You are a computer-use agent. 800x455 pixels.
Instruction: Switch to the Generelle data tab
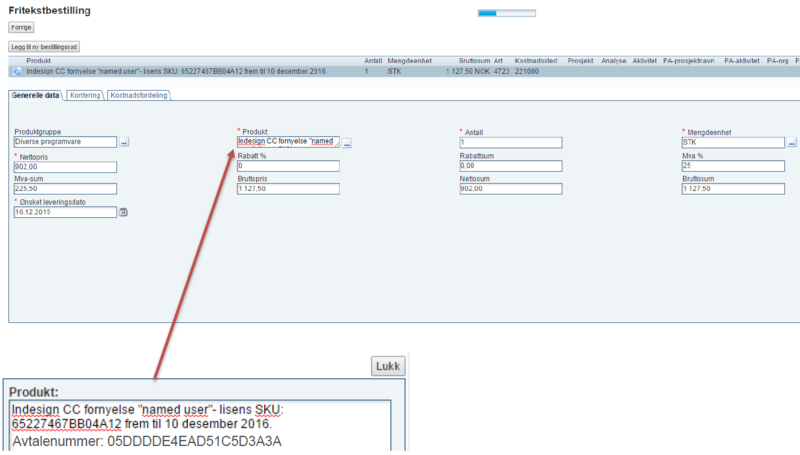35,95
